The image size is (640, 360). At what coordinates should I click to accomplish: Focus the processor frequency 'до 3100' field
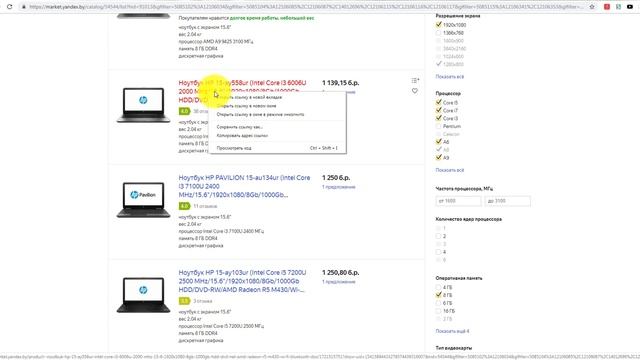(507, 201)
